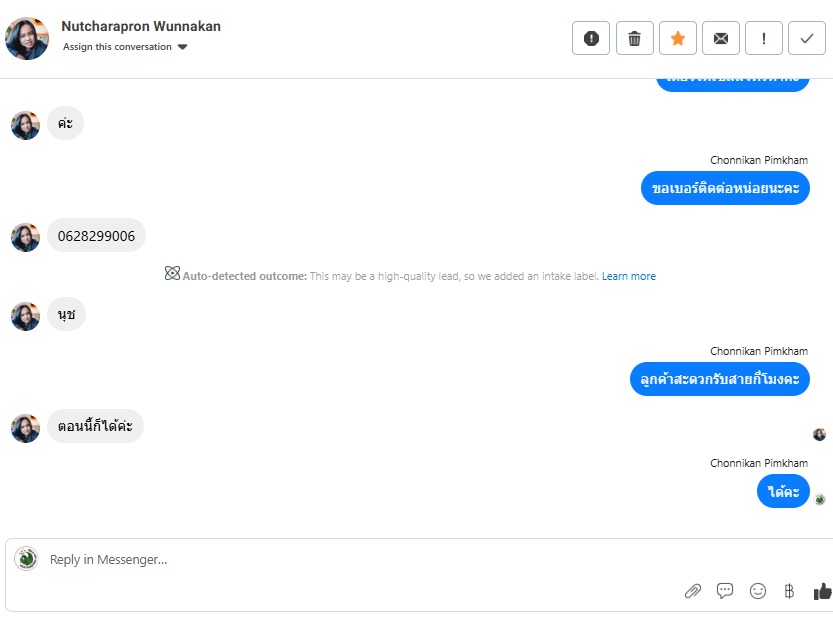
Task: Click the 'Learn more' link
Action: click(629, 276)
